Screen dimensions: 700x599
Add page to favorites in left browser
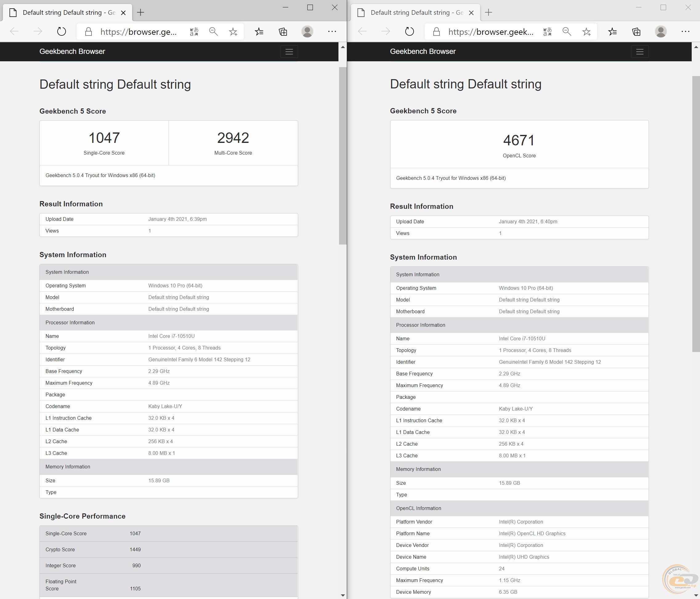[233, 32]
